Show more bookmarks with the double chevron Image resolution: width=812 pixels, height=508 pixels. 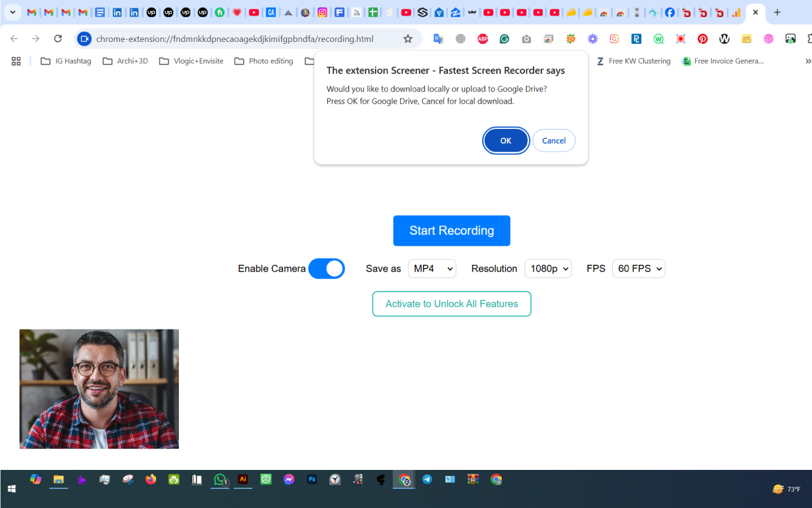[808, 61]
